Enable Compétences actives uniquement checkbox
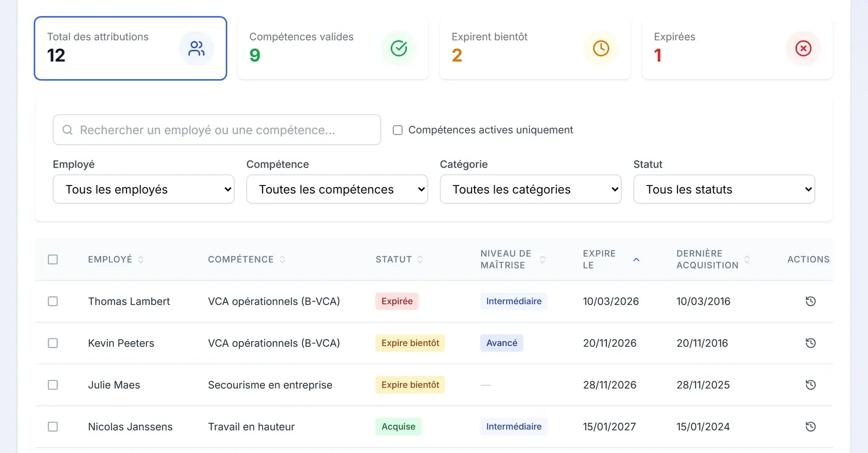 coord(398,130)
